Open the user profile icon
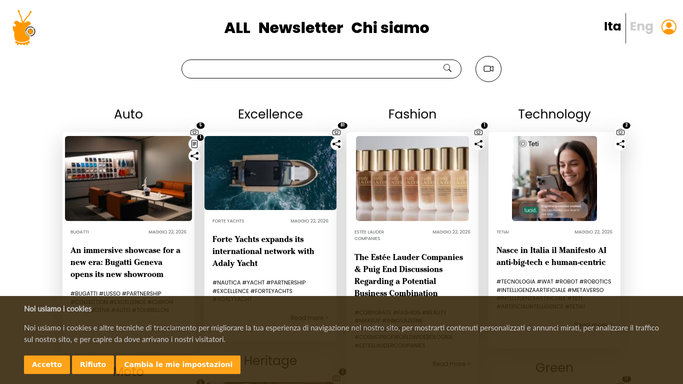The height and width of the screenshot is (384, 683). [x=669, y=27]
